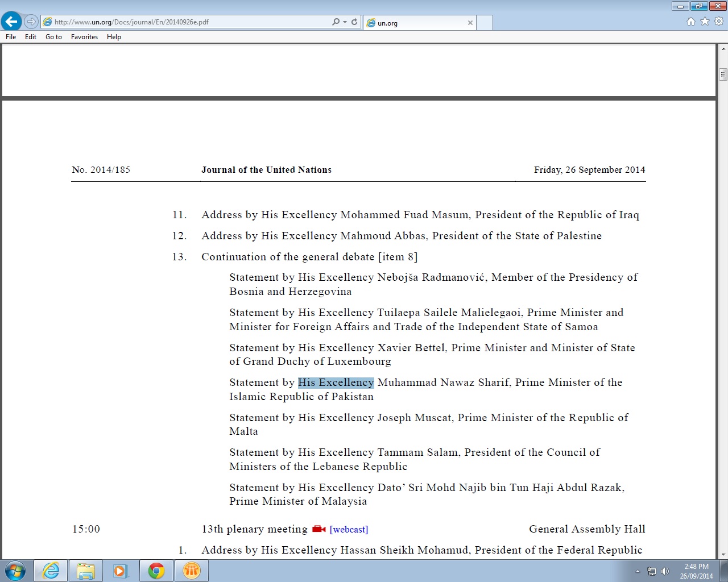
Task: Click the volume speaker icon in tray
Action: tap(665, 571)
